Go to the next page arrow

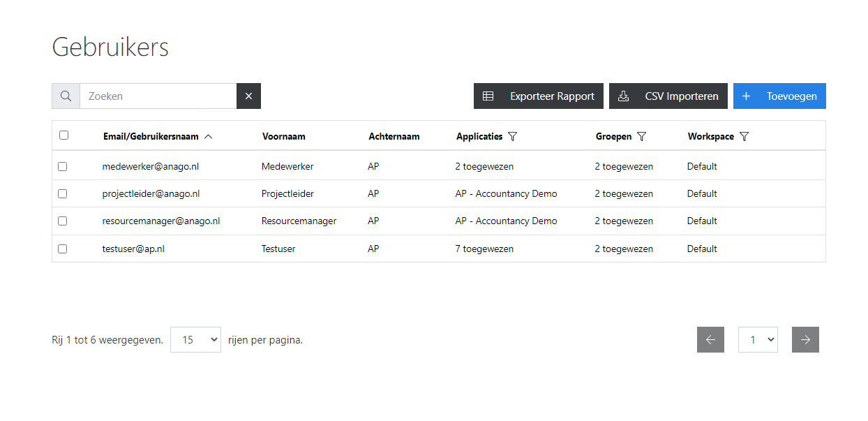[x=805, y=340]
